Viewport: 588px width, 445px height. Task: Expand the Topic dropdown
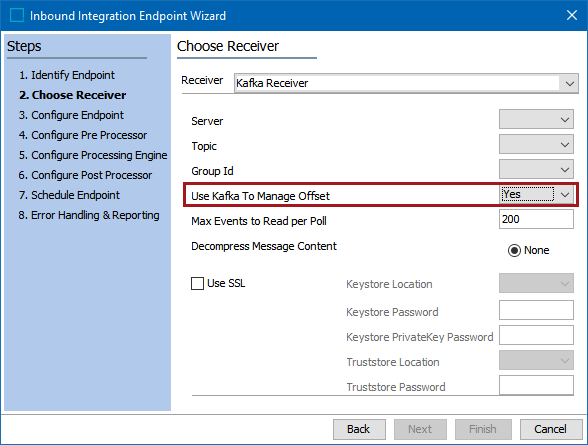[536, 145]
